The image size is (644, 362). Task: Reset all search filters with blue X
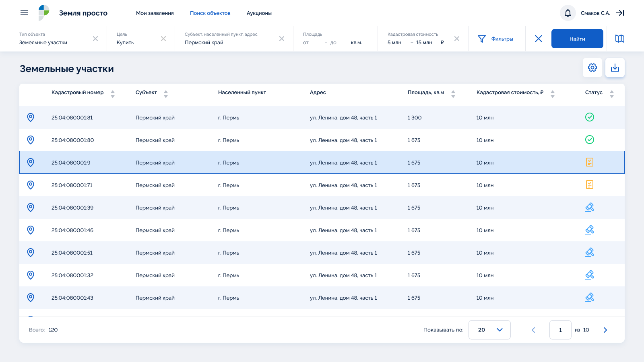(539, 39)
